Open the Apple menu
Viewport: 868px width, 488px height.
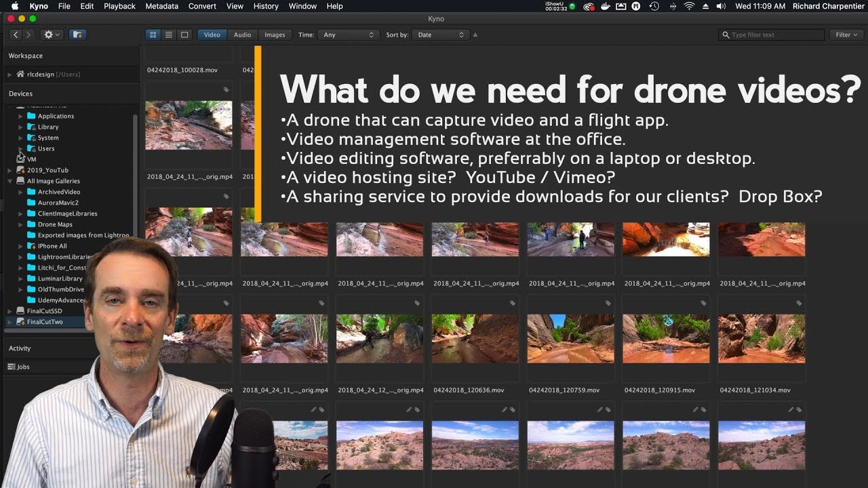[x=15, y=6]
